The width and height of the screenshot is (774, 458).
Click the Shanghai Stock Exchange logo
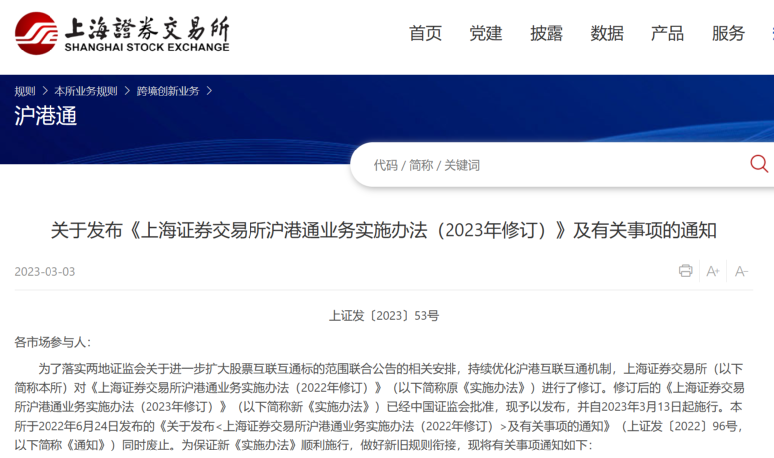coord(122,33)
